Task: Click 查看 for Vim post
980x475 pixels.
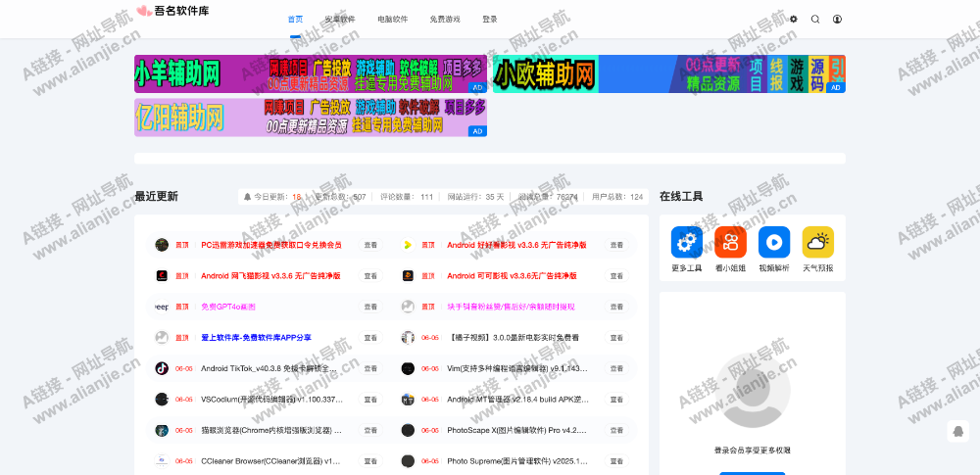Action: [616, 369]
